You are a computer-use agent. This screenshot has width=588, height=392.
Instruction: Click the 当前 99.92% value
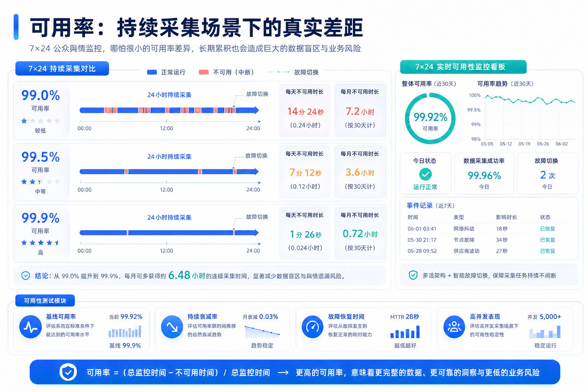(x=126, y=317)
